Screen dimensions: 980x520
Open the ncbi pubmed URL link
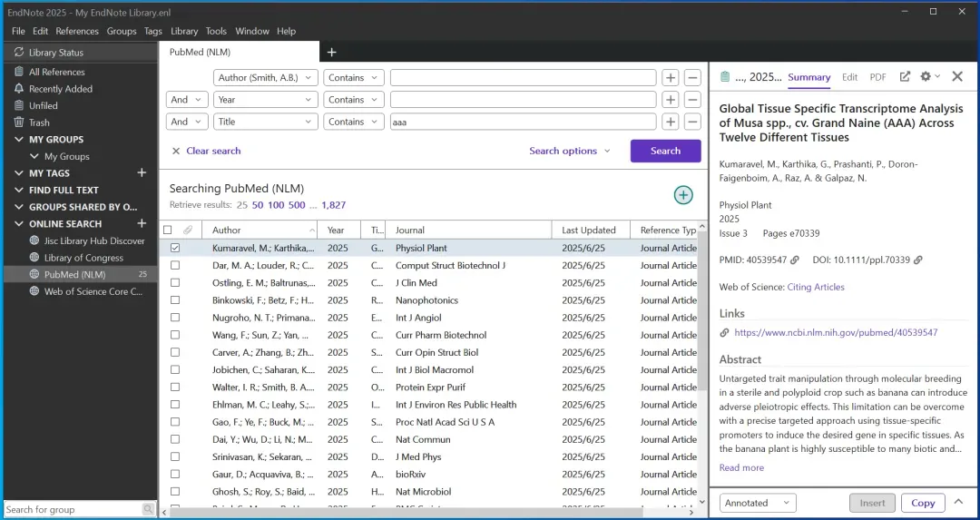pyautogui.click(x=836, y=332)
